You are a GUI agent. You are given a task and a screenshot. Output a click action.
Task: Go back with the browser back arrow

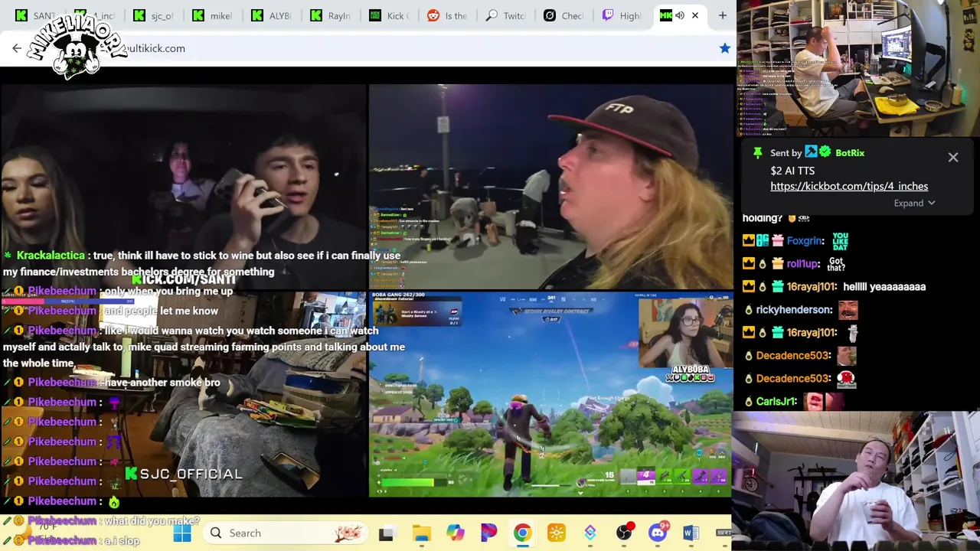[17, 48]
